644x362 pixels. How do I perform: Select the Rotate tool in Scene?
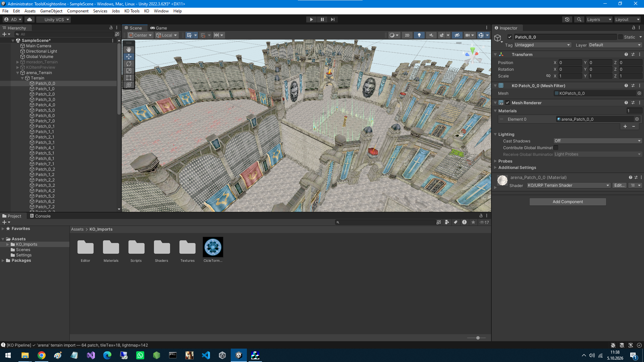point(129,64)
